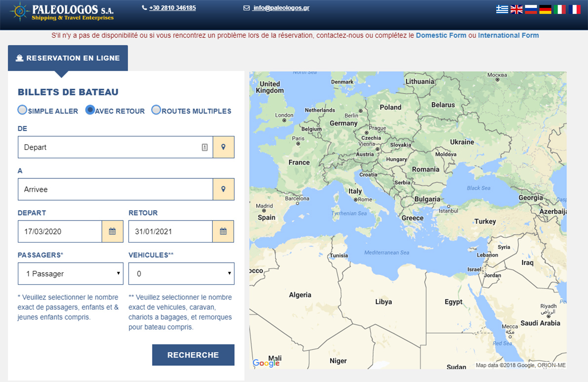Screen dimensions: 588x382
Task: Click the Billets de Bateau heading
Action: (68, 92)
